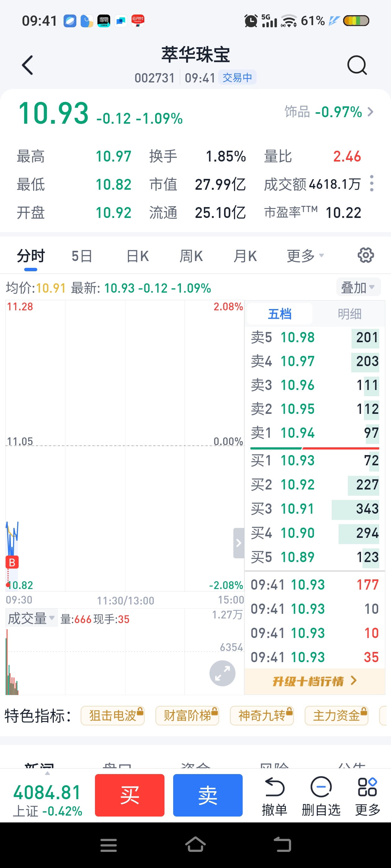Tap the blue 卖 sell button
This screenshot has width=391, height=868.
pos(208,795)
